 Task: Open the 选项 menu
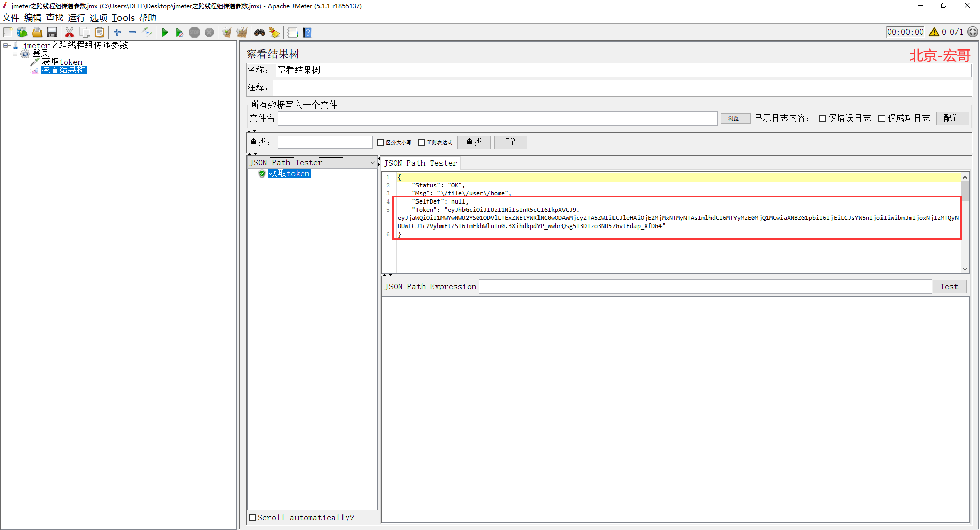[99, 18]
